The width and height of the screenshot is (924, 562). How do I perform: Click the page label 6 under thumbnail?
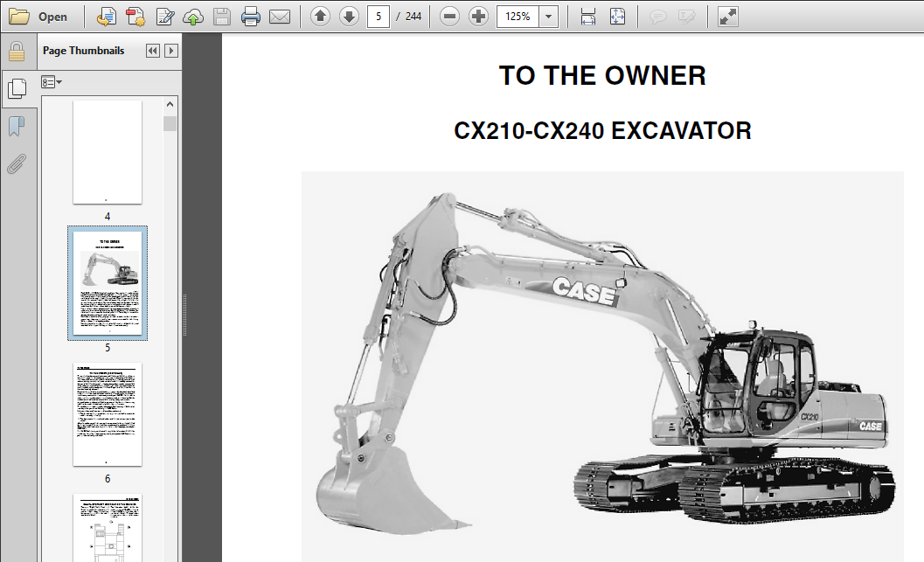tap(108, 478)
